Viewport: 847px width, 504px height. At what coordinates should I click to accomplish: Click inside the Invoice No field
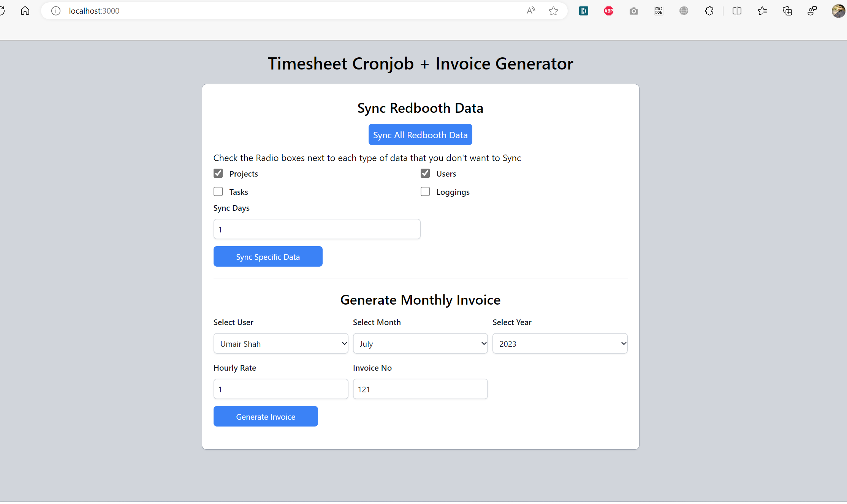click(420, 389)
